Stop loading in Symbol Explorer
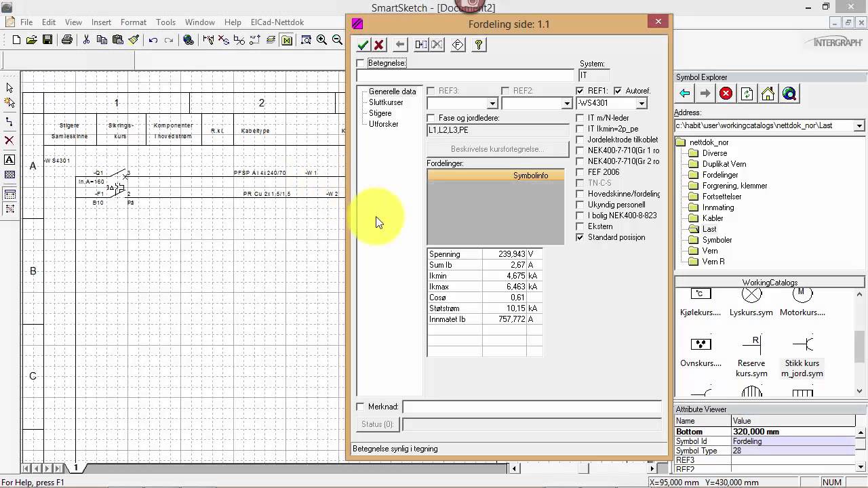 [x=726, y=94]
